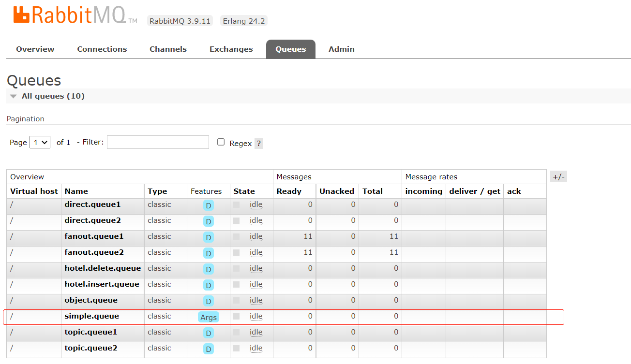Screen dimensions: 631x364
Task: Sort by Name column header
Action: tap(76, 191)
